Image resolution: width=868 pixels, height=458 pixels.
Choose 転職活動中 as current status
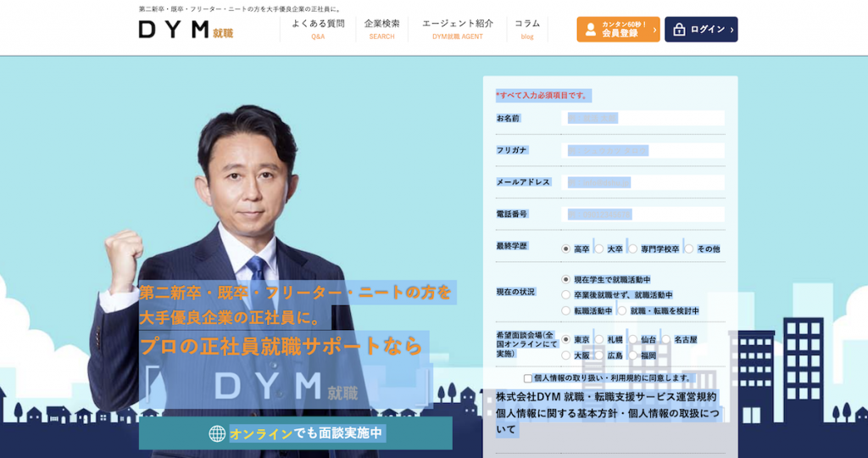pyautogui.click(x=565, y=310)
